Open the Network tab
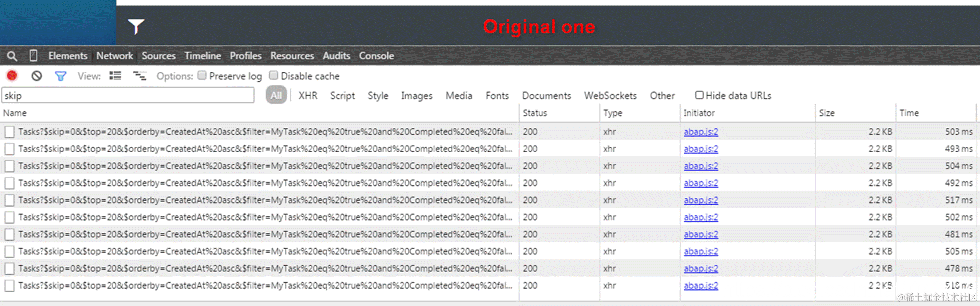980x306 pixels. [x=115, y=56]
